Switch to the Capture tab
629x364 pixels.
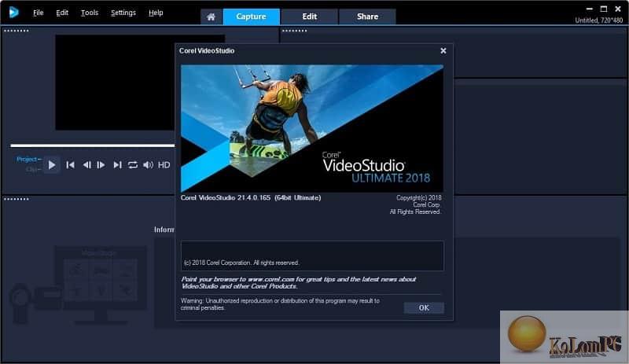251,17
